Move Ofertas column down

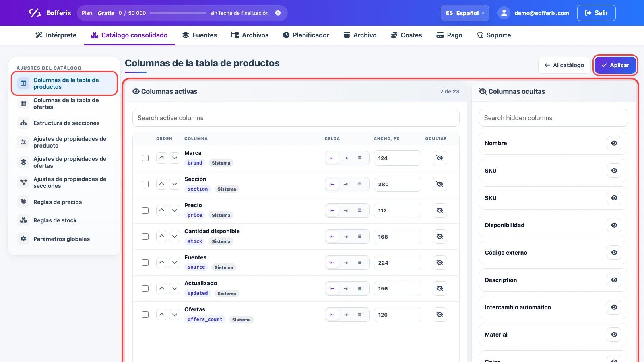pos(175,315)
